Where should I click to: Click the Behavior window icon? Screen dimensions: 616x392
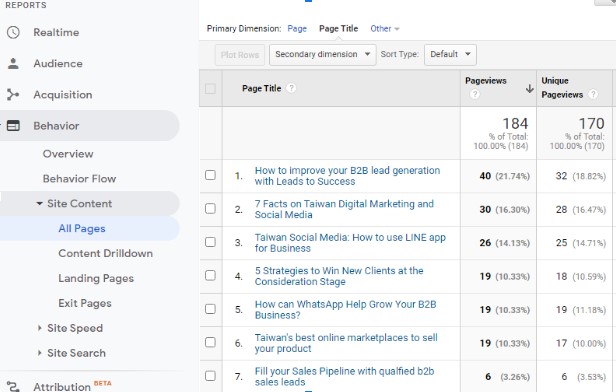pos(13,126)
